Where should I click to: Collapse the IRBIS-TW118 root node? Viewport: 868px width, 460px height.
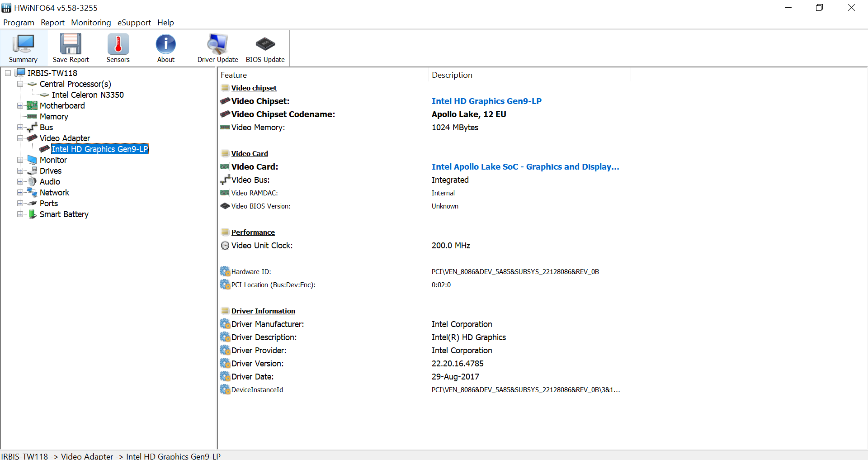click(x=8, y=73)
